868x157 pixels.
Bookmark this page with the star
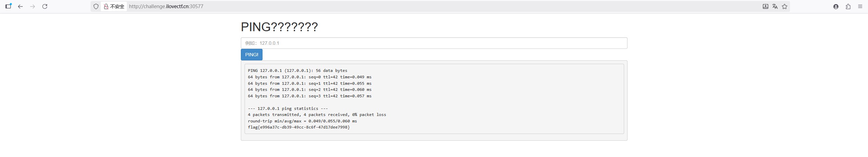(784, 6)
